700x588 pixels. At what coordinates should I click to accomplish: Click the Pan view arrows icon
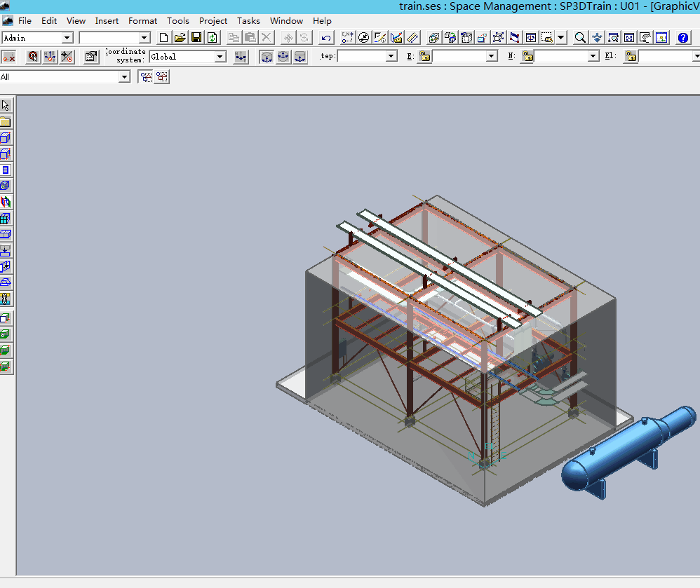pos(596,38)
